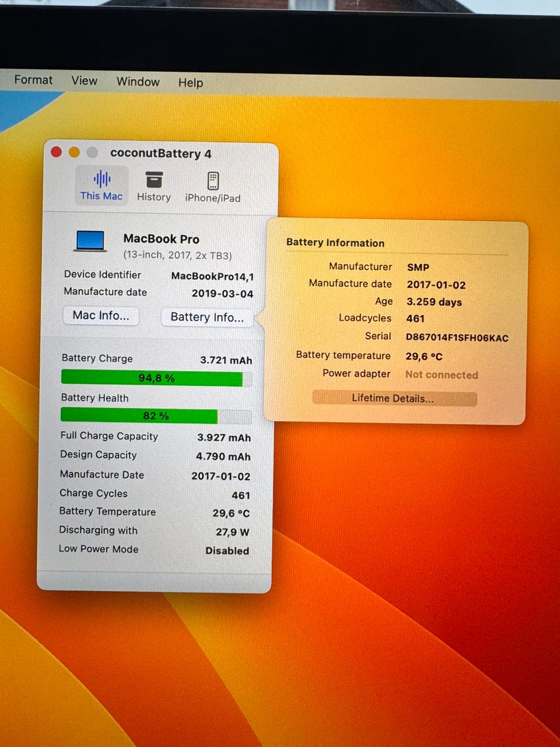Viewport: 560px width, 747px height.
Task: Click the Battery Health 82 % bar
Action: click(x=156, y=416)
